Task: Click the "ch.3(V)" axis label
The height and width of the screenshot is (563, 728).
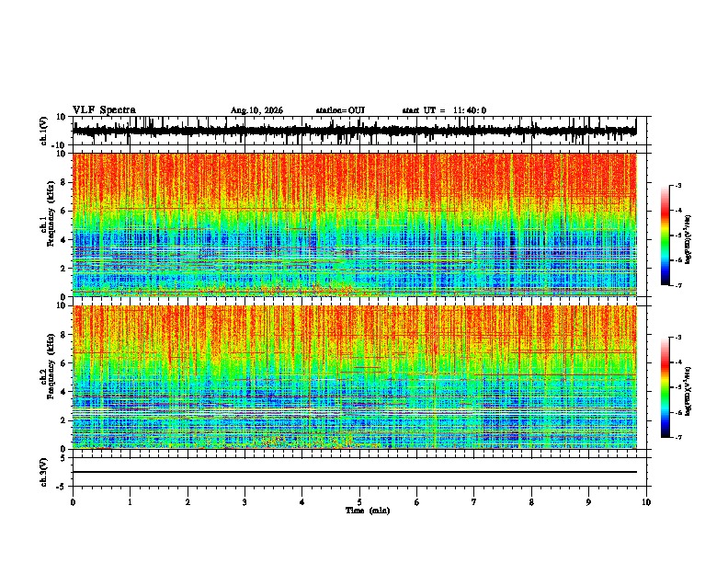Action: tap(44, 473)
